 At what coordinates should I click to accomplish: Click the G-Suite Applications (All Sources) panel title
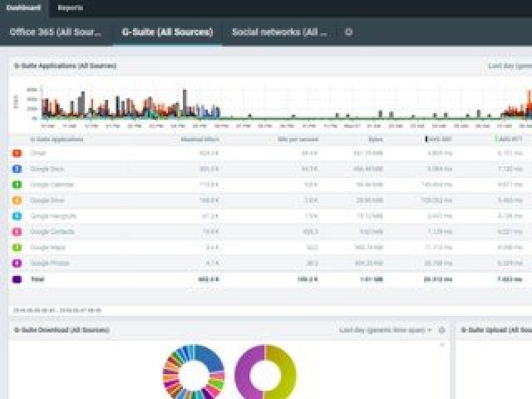(x=65, y=66)
